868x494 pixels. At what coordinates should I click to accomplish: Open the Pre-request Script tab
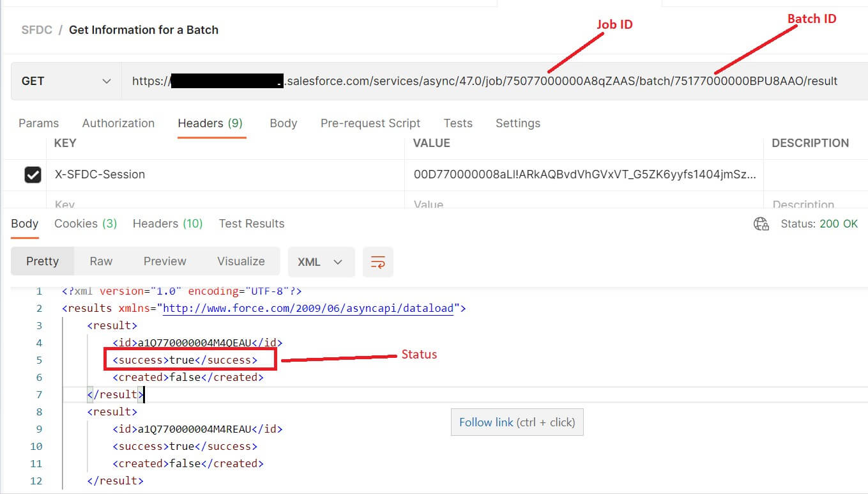370,123
